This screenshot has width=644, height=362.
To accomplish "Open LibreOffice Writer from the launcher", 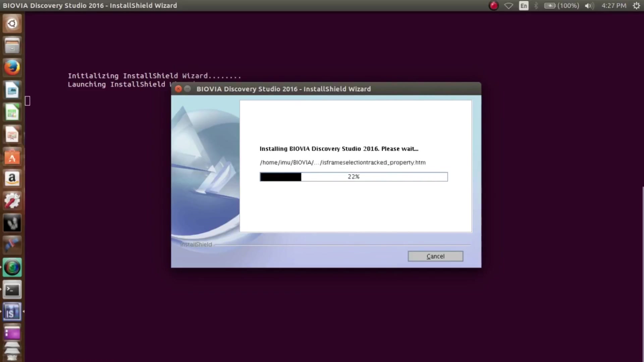I will pos(12,89).
